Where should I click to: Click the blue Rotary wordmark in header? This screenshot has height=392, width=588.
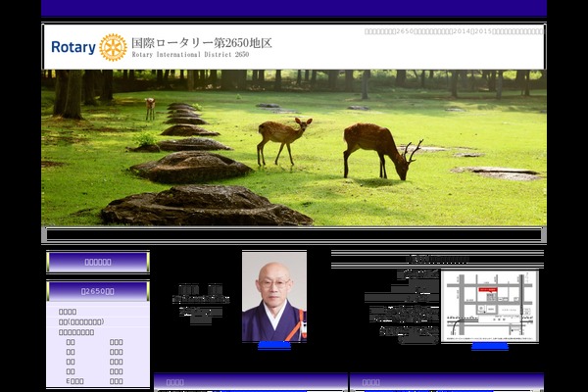click(x=73, y=47)
